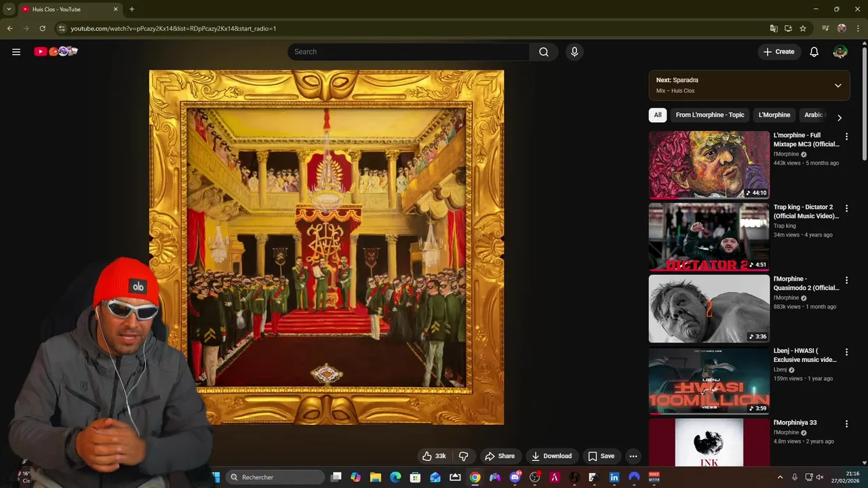Click the video player album artwork
Image resolution: width=868 pixels, height=488 pixels.
tap(326, 247)
